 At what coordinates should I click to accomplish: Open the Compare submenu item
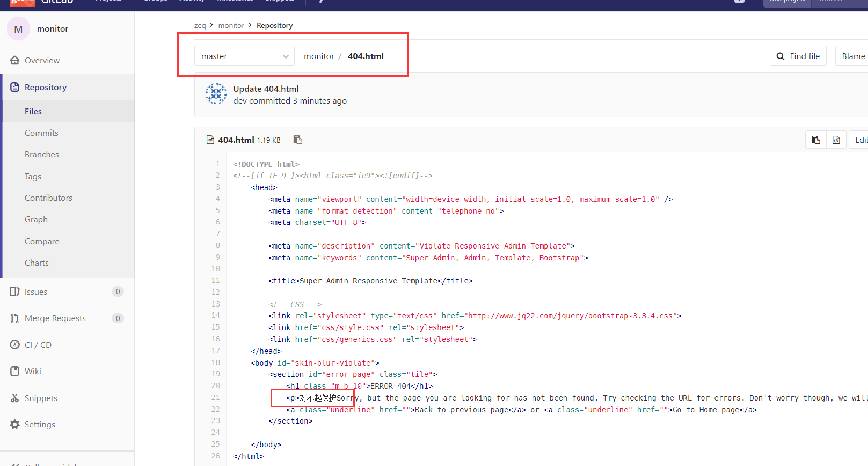(42, 241)
